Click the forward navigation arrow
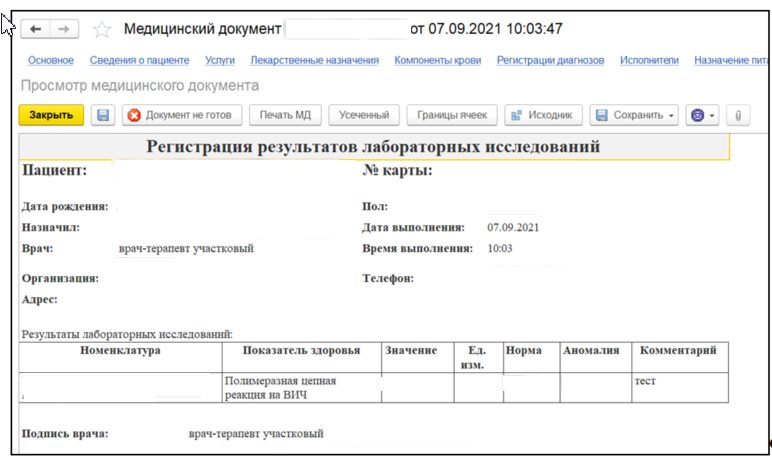Image resolution: width=772 pixels, height=459 pixels. pyautogui.click(x=62, y=29)
